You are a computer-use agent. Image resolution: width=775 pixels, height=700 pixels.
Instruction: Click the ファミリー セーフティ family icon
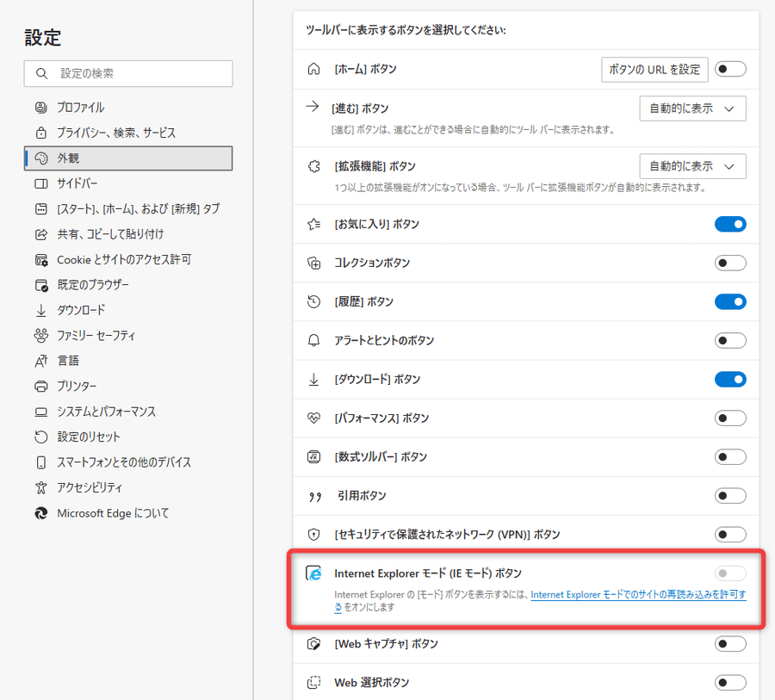41,336
